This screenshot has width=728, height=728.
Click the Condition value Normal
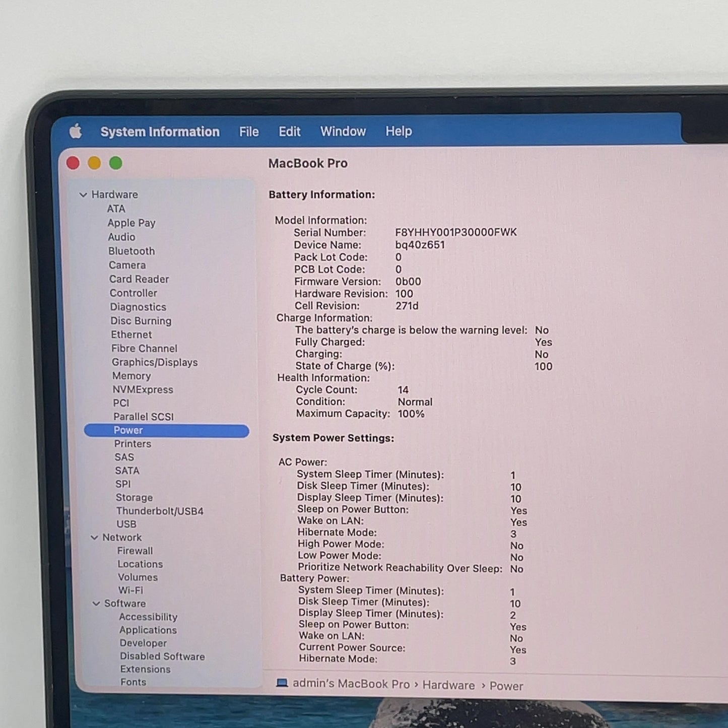click(x=415, y=402)
